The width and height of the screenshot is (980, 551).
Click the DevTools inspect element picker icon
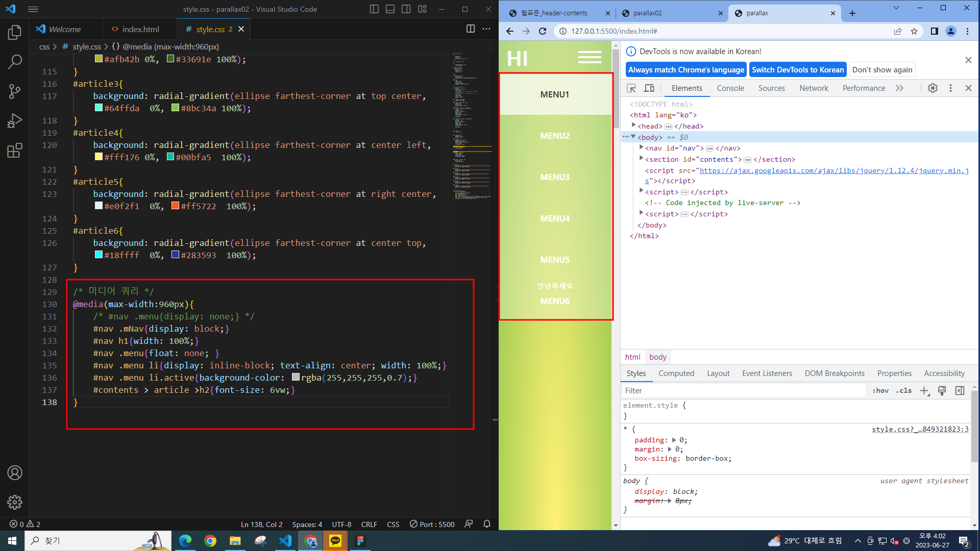(x=631, y=88)
